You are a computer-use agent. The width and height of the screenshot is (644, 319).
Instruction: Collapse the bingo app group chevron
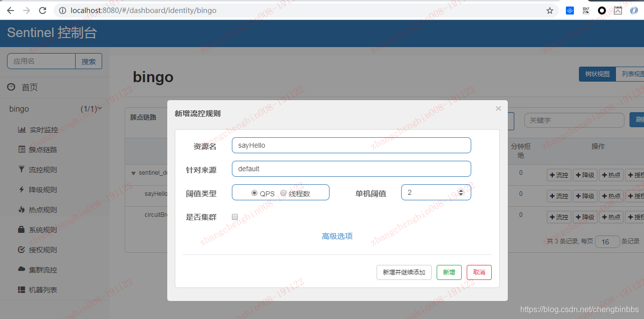100,108
